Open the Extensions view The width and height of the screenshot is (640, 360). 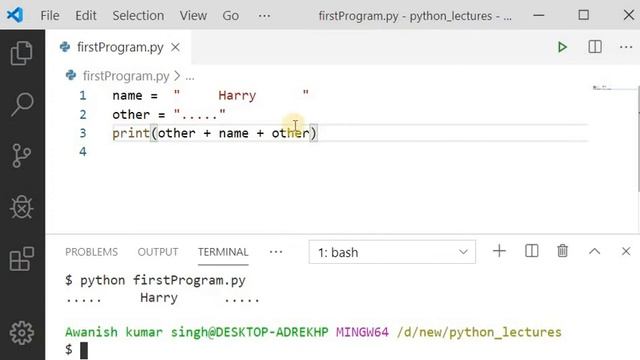22,258
